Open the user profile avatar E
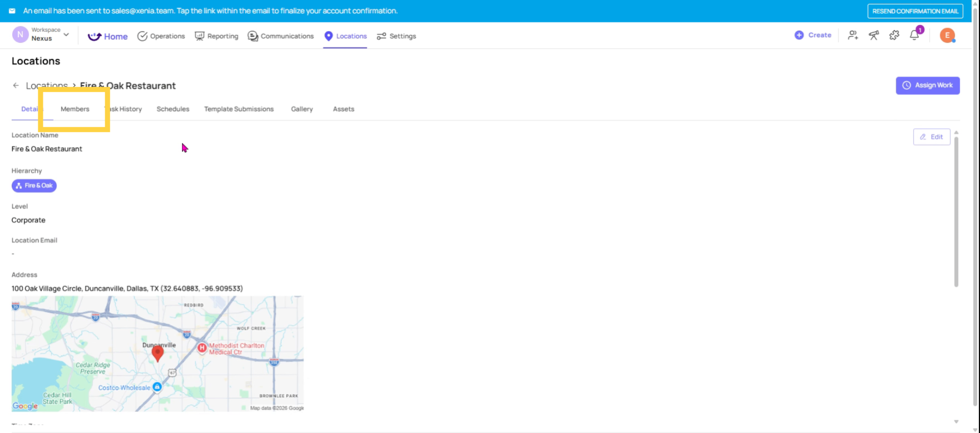Image resolution: width=980 pixels, height=433 pixels. (947, 35)
